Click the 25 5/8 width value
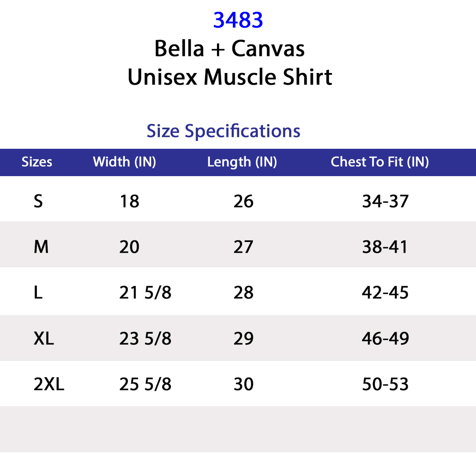The image size is (476, 457). (x=145, y=384)
